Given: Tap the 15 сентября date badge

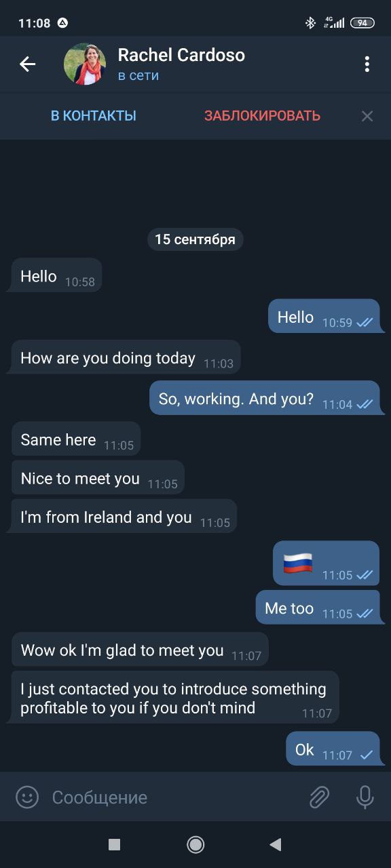Looking at the screenshot, I should (195, 239).
